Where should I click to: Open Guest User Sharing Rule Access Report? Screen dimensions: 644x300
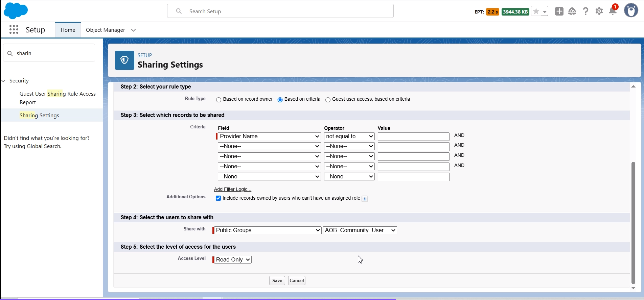click(57, 98)
